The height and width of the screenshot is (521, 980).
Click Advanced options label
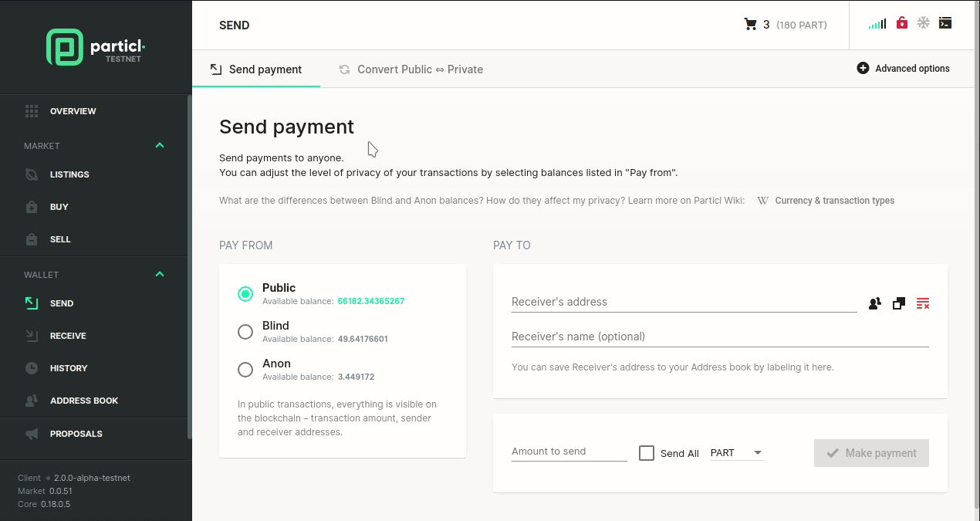912,69
